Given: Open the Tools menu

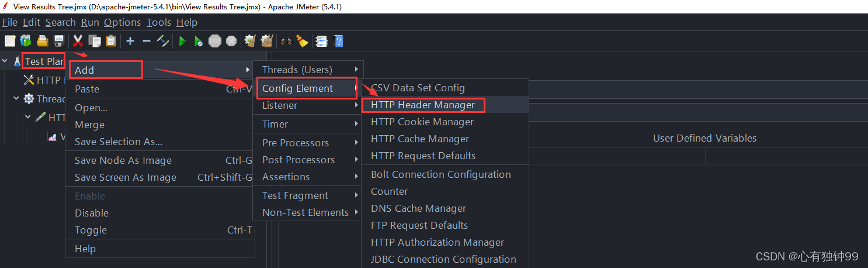Looking at the screenshot, I should [x=159, y=22].
